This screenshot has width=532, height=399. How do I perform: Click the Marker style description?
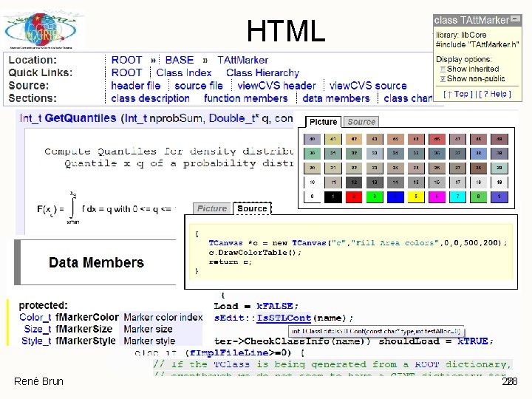149,341
